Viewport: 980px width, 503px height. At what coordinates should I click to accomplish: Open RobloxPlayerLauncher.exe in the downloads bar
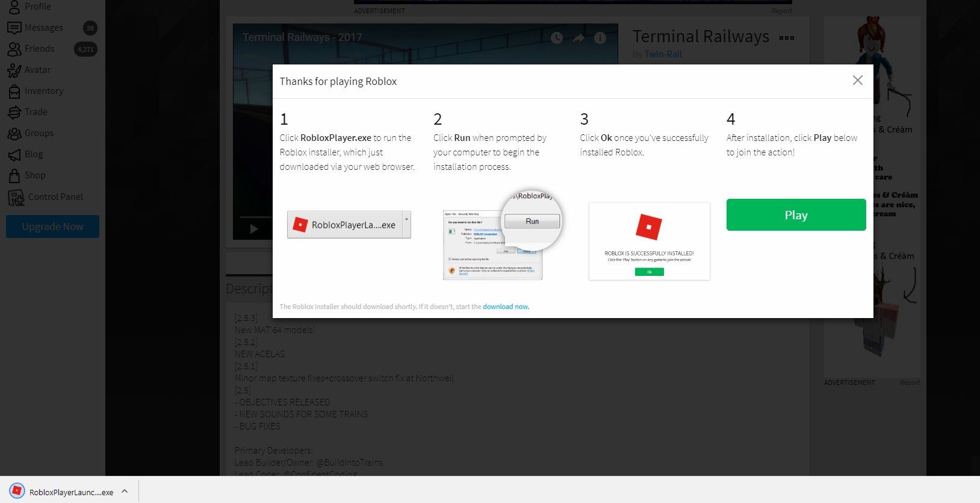(71, 492)
